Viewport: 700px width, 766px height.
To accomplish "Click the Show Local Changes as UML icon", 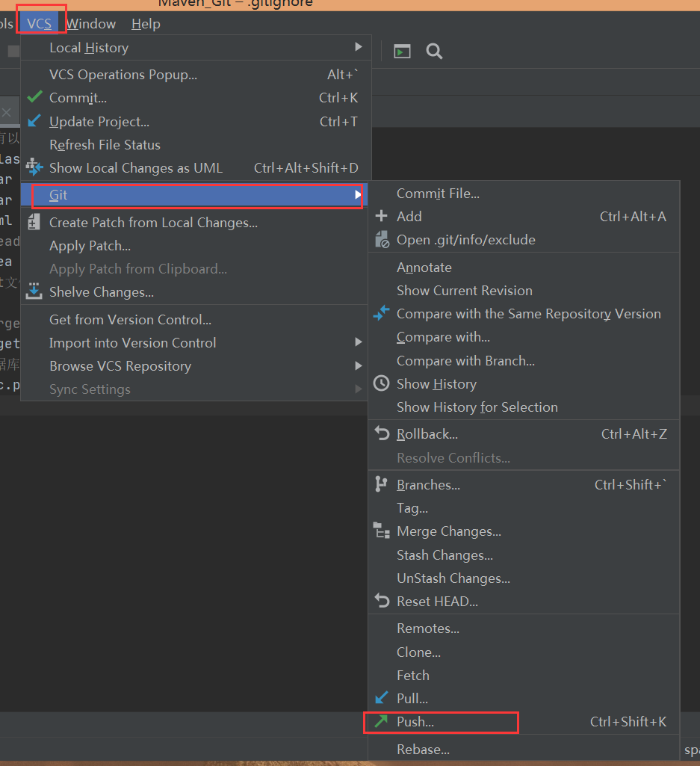I will tap(34, 167).
